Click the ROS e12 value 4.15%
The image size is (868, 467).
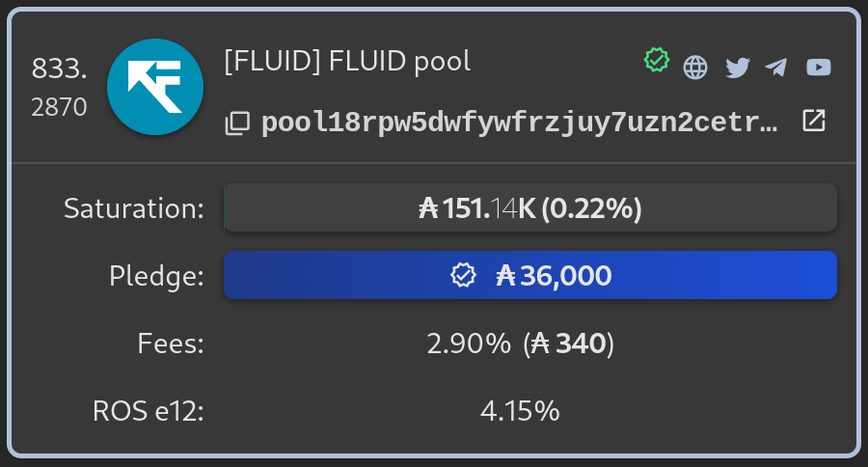pos(520,411)
